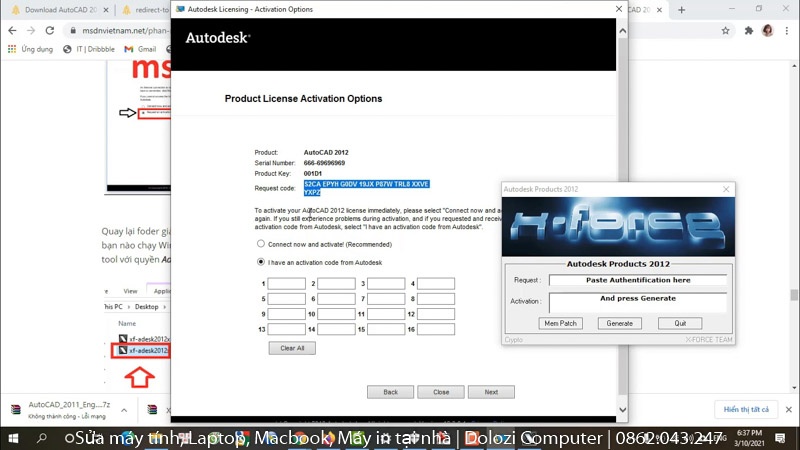Open the Ứng dụng apps bookmark
The height and width of the screenshot is (450, 800).
(x=31, y=49)
